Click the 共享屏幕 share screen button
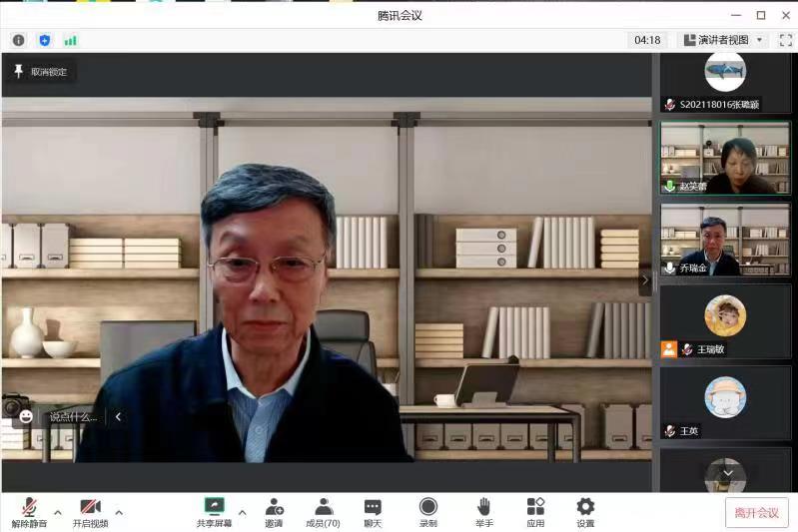 (214, 512)
